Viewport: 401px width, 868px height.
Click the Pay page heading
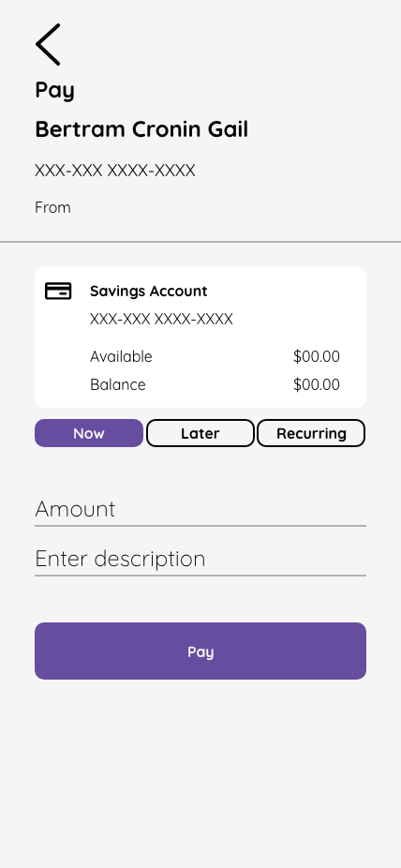[x=54, y=90]
